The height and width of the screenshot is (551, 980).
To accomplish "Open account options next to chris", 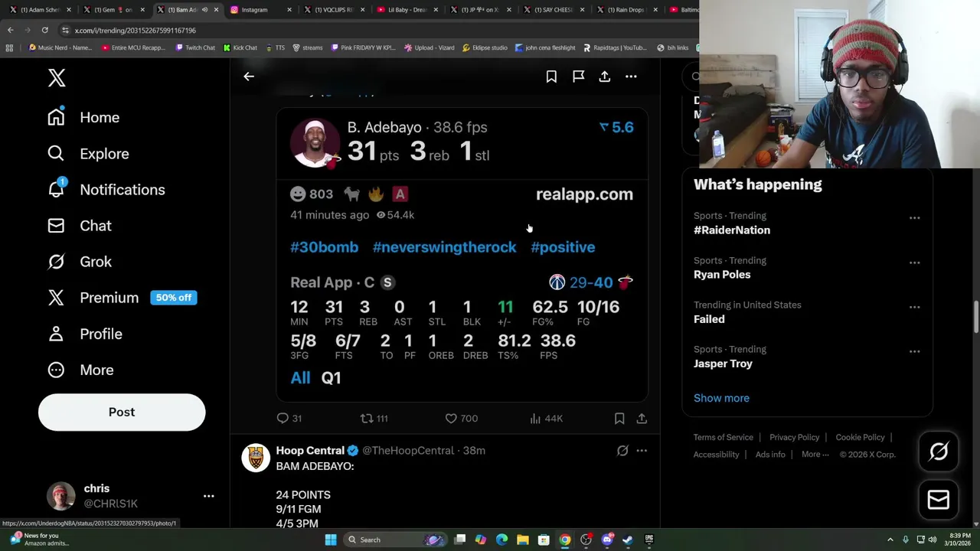I will pos(208,496).
